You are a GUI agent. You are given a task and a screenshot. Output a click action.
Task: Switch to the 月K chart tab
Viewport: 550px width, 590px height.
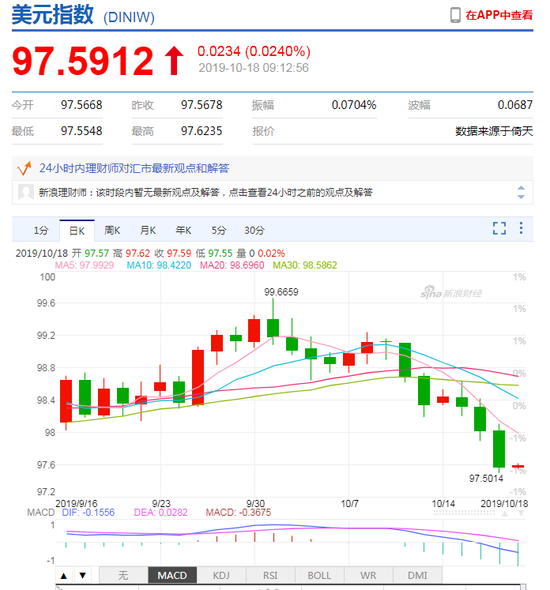148,230
